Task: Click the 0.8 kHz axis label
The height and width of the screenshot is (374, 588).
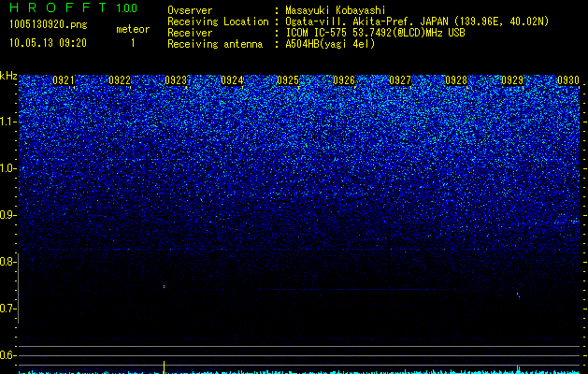Action: (8, 262)
